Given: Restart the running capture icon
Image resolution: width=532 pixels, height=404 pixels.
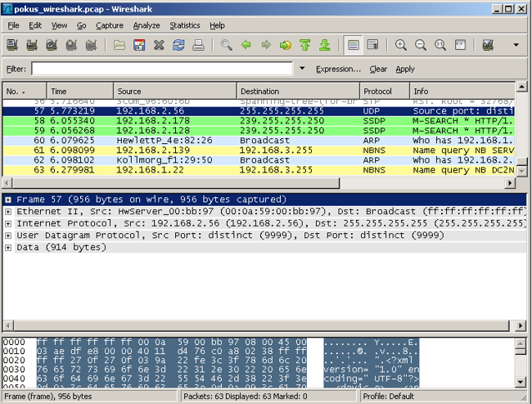Looking at the screenshot, I should coord(91,45).
